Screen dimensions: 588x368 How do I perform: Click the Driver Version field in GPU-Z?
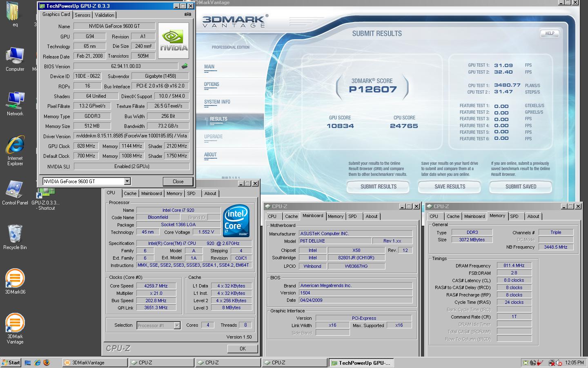[x=131, y=136]
